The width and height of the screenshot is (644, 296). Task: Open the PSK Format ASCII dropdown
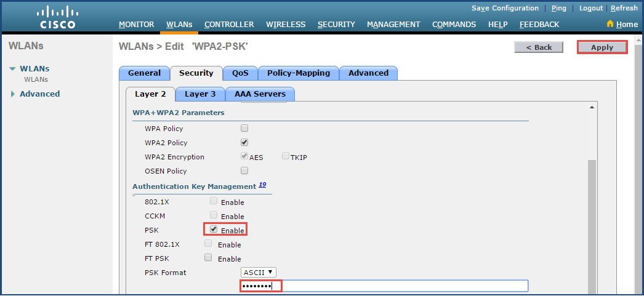[x=259, y=272]
